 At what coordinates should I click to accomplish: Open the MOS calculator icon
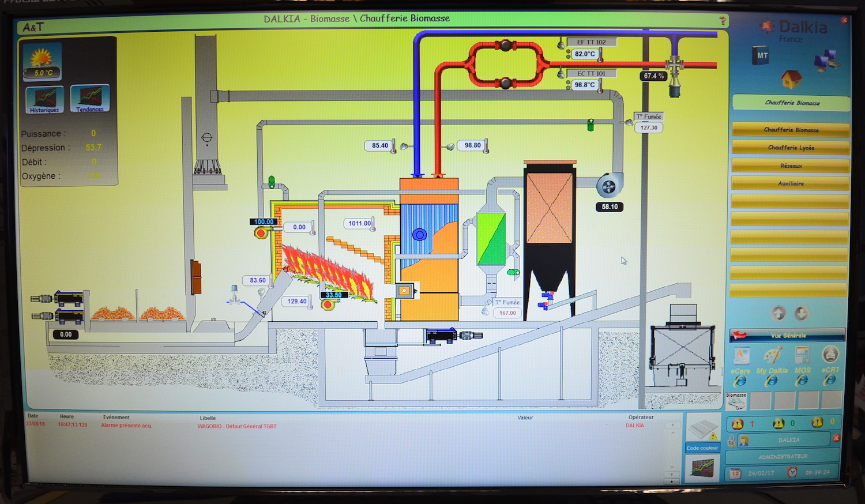(x=802, y=355)
